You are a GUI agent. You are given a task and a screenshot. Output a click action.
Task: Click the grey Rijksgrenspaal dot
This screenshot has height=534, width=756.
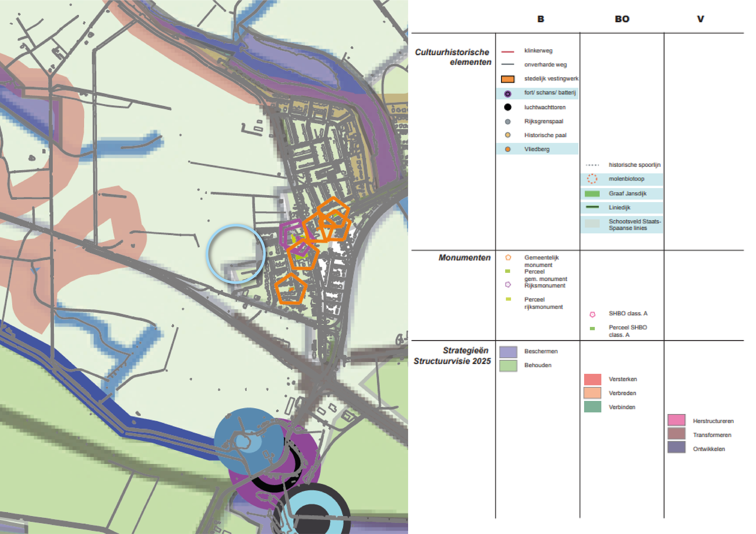508,122
